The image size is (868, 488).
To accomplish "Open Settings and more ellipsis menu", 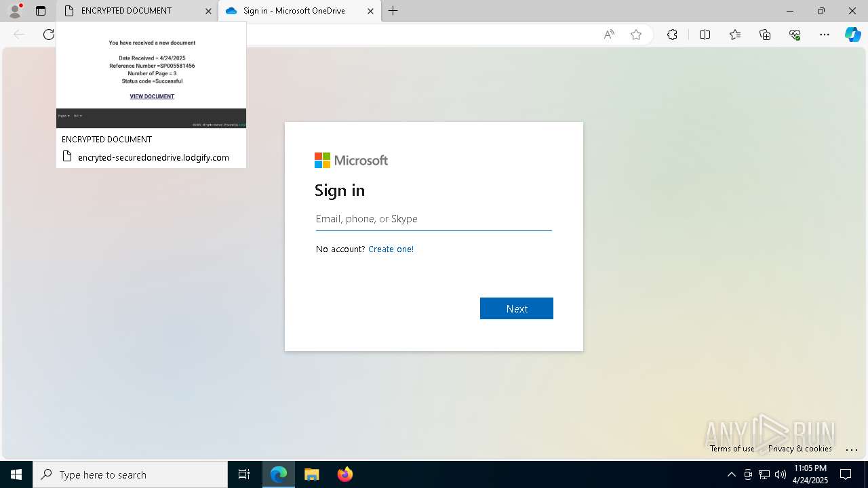I will 825,35.
